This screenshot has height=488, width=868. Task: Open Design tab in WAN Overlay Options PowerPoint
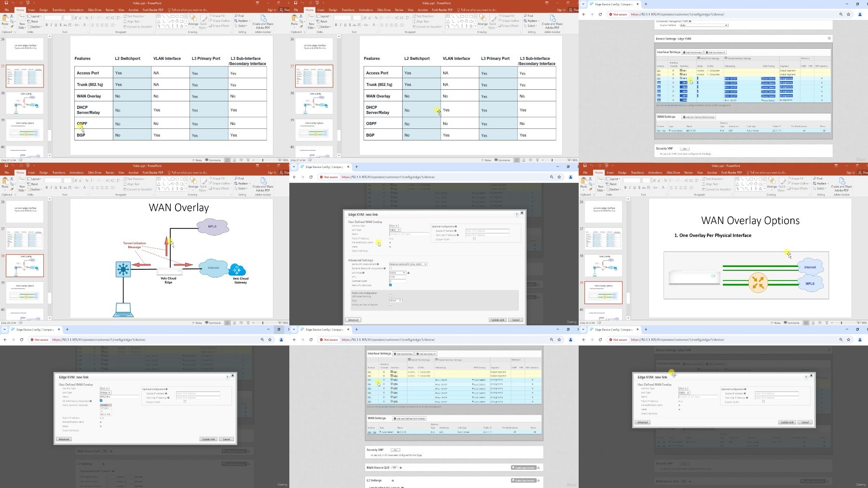623,172
